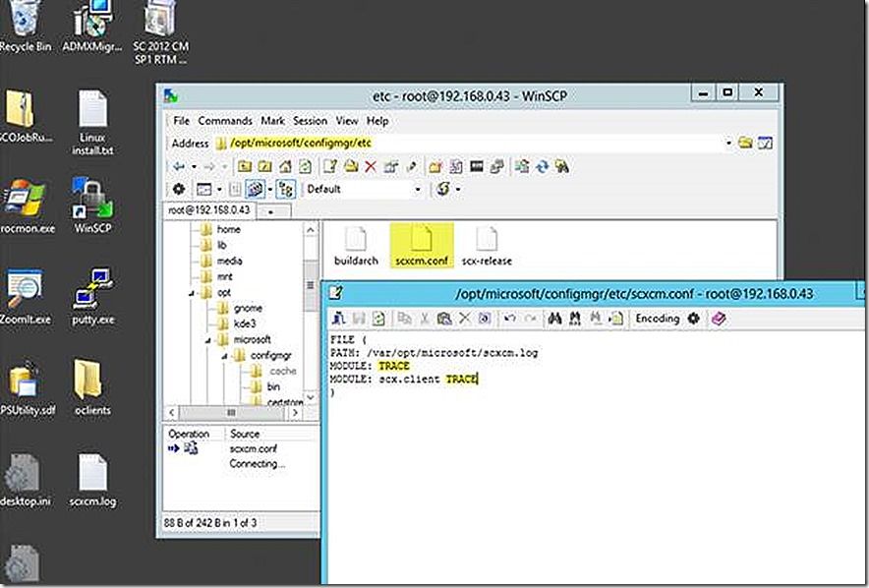Click the tree scrollbar down arrow

tap(311, 397)
